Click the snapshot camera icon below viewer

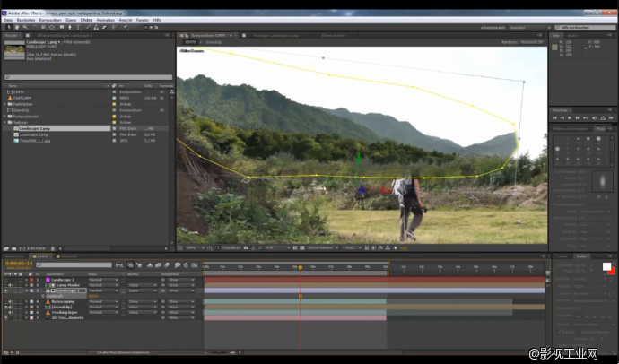click(x=246, y=248)
